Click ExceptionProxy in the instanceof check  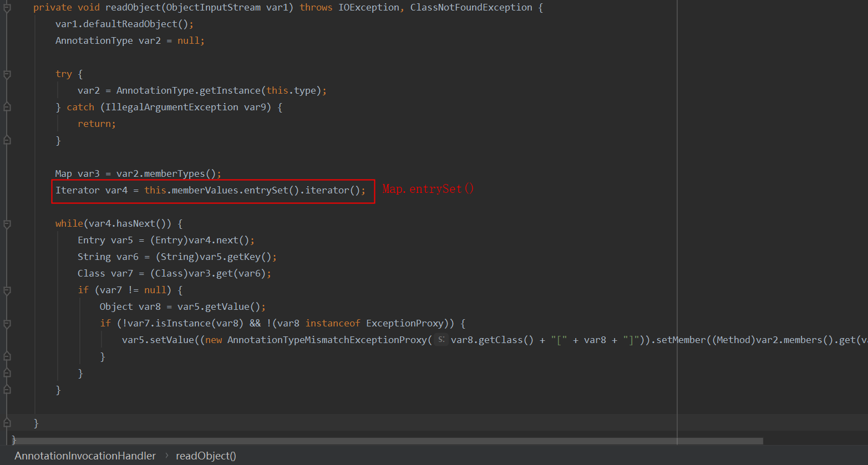pos(405,323)
